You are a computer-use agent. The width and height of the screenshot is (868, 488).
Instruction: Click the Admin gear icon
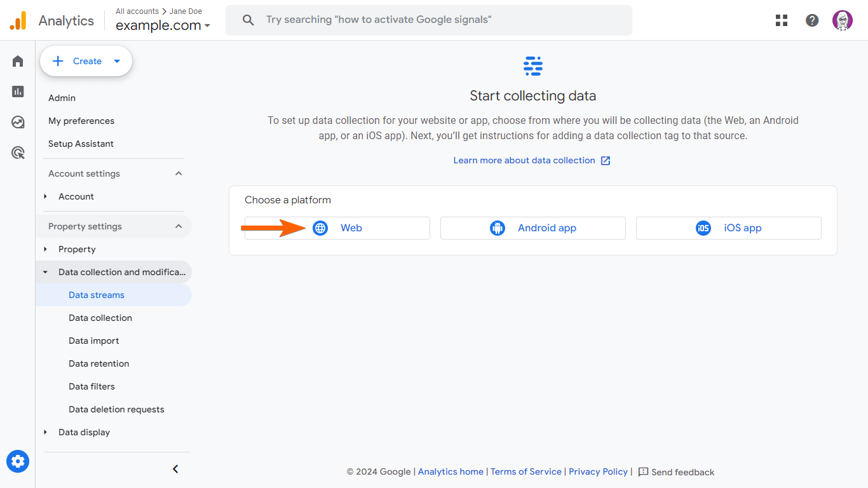click(18, 461)
